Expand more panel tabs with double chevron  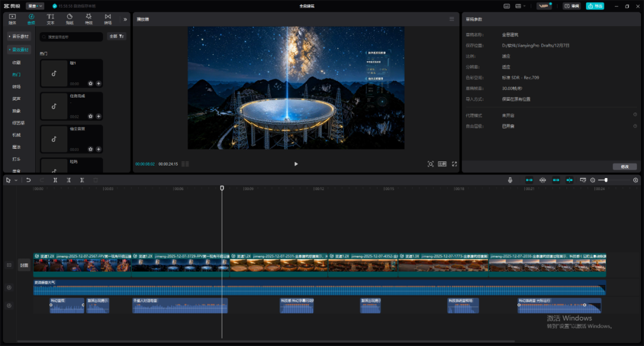[x=125, y=19]
